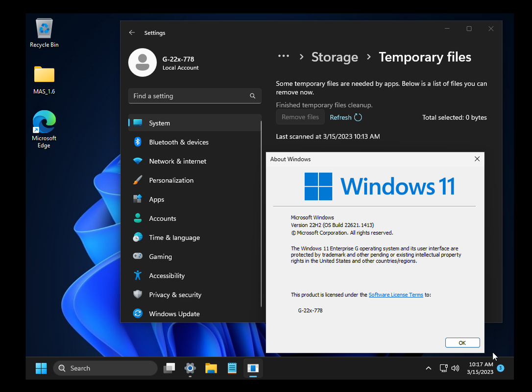Click the spinning refresh progress indicator

pos(358,117)
